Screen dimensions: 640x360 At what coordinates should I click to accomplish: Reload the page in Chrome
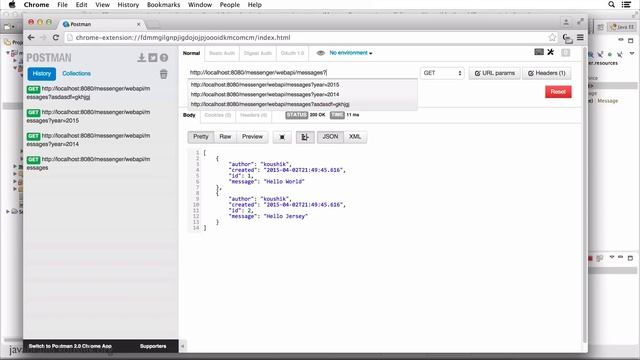(56, 38)
